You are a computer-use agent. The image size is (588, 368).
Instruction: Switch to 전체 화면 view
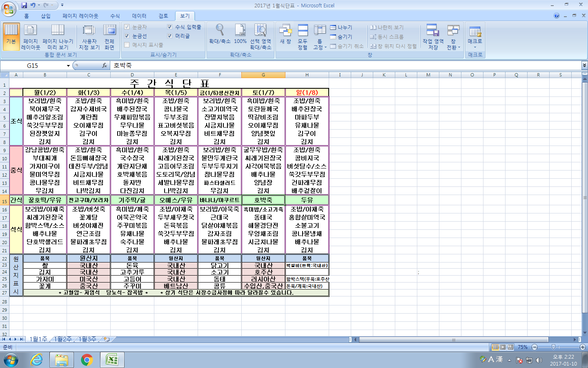(109, 37)
